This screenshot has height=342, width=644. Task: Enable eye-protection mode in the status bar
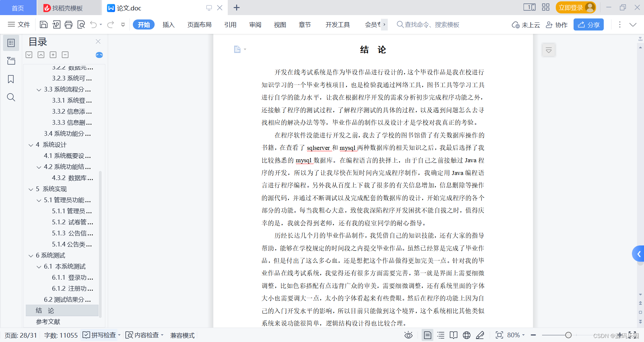[409, 335]
